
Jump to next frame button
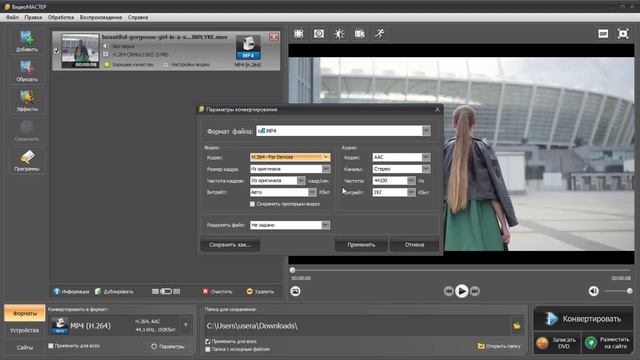click(475, 291)
